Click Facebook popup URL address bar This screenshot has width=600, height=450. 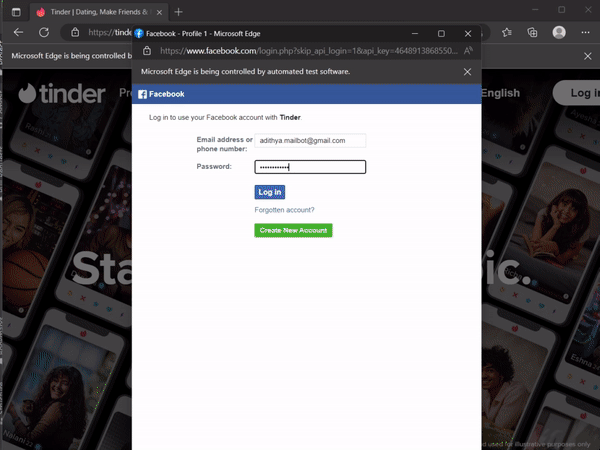tap(308, 51)
